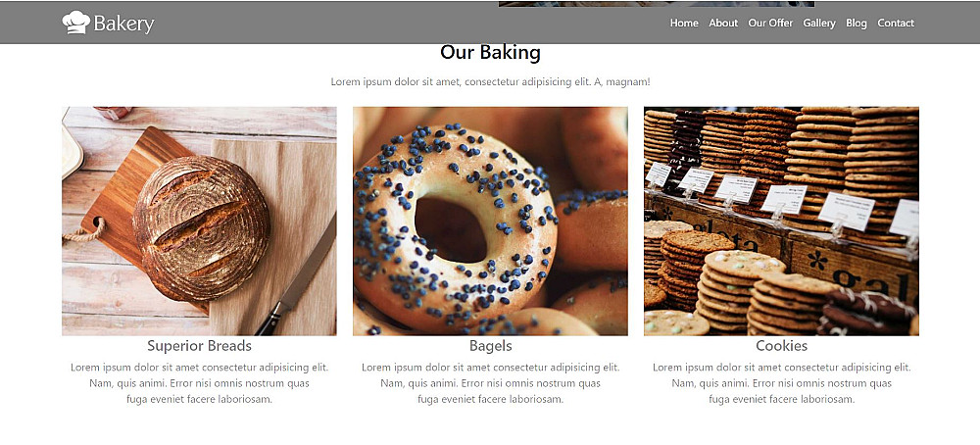
Task: Click the Bakery brand name text
Action: click(123, 24)
